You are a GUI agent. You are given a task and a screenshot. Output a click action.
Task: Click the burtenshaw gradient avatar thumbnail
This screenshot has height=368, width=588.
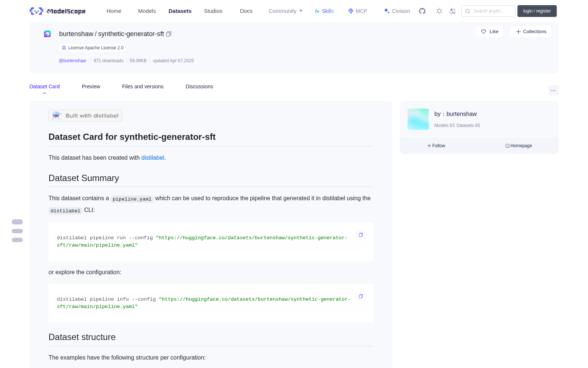click(418, 119)
